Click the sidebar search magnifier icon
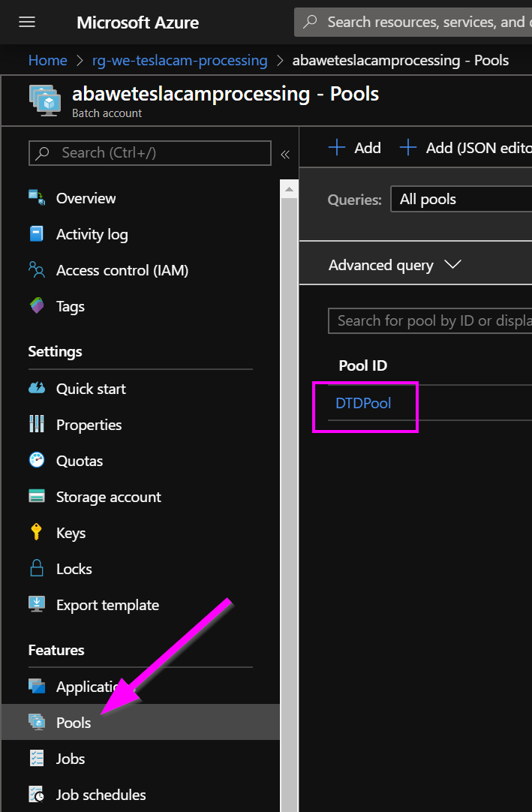The image size is (532, 812). tap(43, 153)
